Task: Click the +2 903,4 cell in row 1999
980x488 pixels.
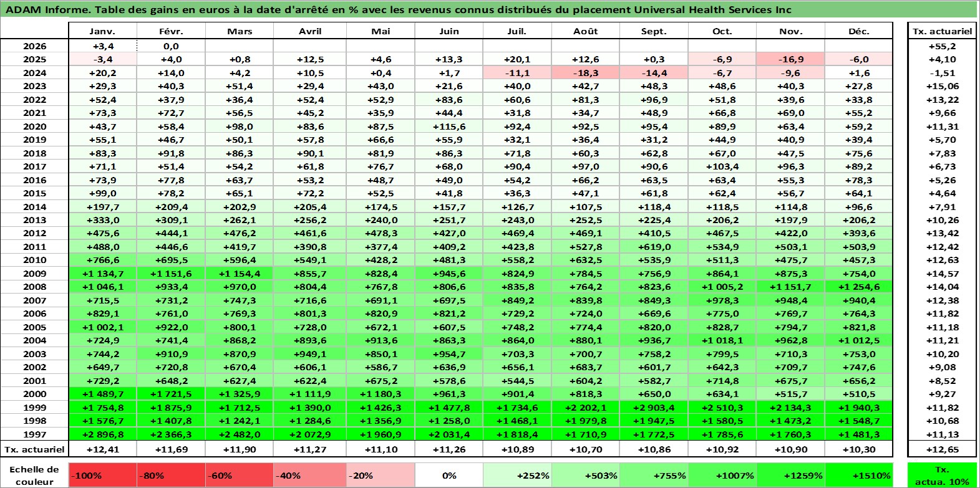Action: [x=654, y=408]
